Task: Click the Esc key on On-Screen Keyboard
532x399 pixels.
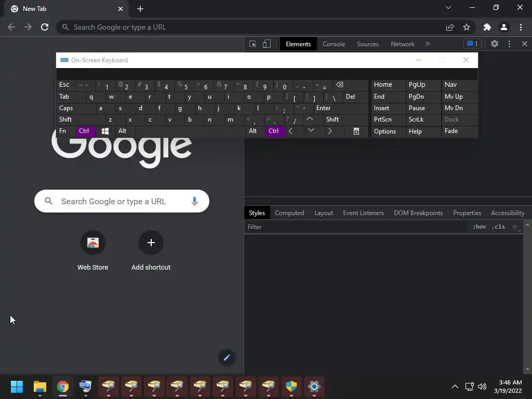Action: tap(66, 85)
